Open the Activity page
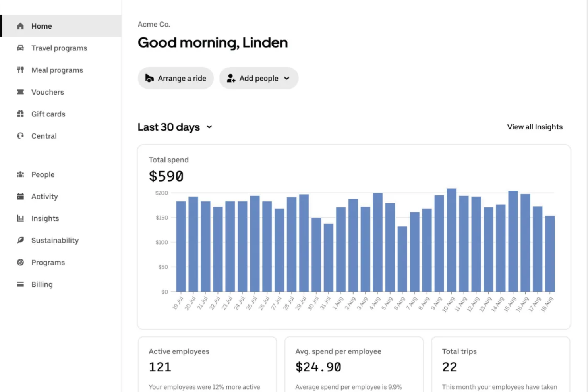Image resolution: width=588 pixels, height=392 pixels. coord(44,196)
